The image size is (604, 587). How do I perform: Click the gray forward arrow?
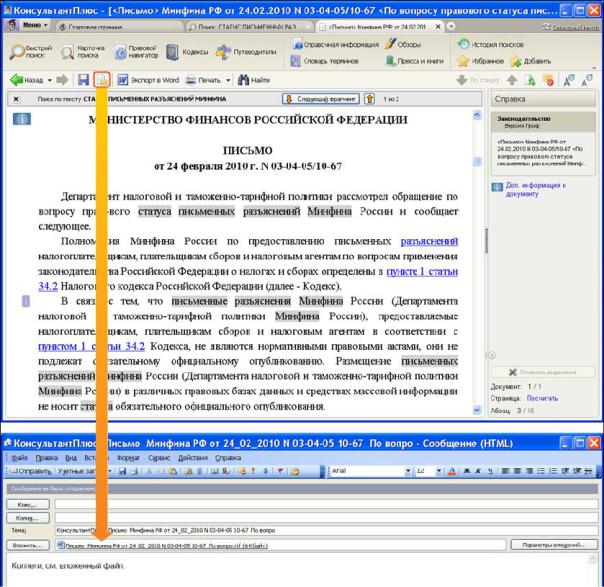62,80
